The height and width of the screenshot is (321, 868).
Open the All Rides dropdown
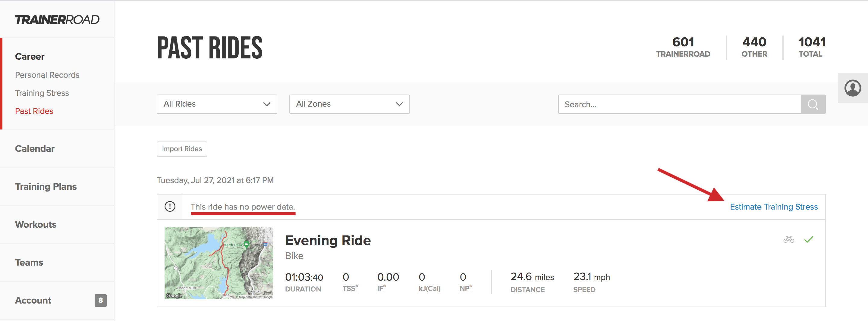[217, 104]
